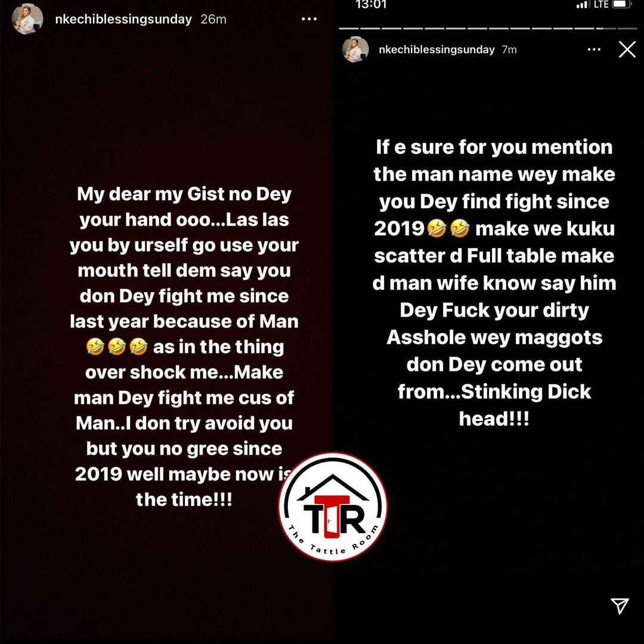This screenshot has height=644, width=644.
Task: Open the profile avatar on the 26m story
Action: [x=27, y=19]
